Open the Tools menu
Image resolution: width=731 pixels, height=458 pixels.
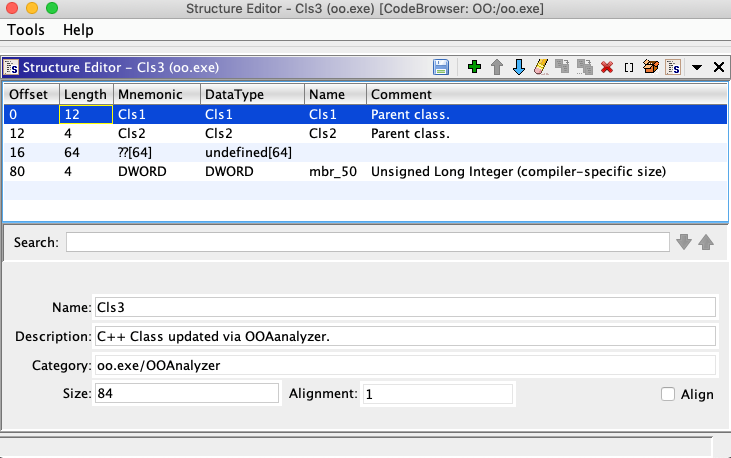[26, 30]
